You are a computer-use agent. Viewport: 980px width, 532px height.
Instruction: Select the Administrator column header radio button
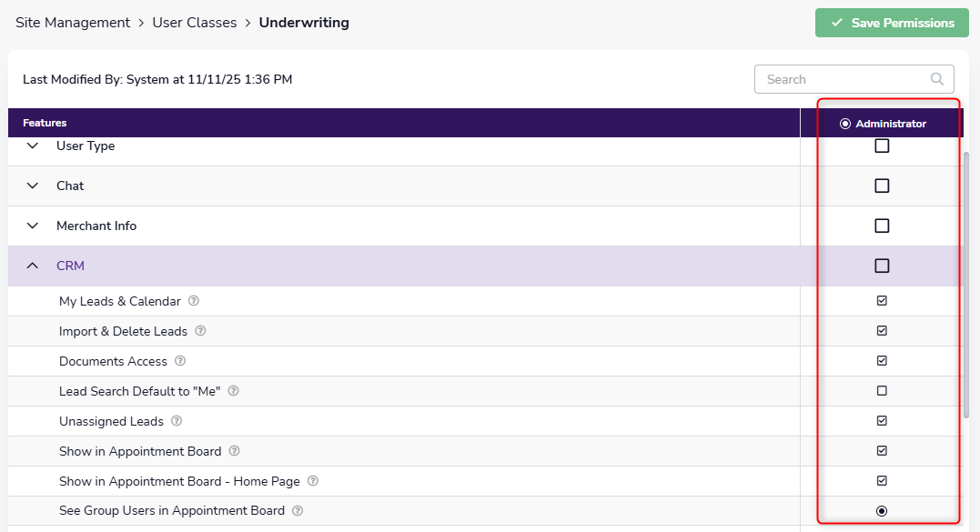[x=845, y=124]
